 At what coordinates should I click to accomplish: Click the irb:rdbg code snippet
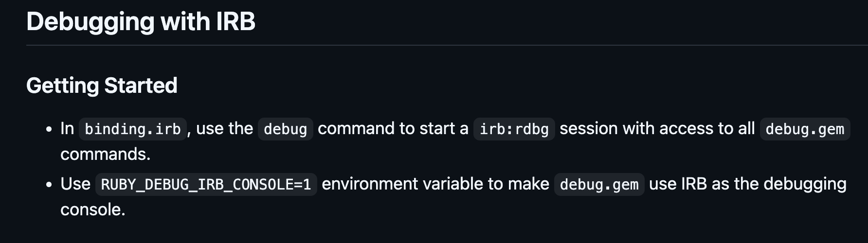514,129
